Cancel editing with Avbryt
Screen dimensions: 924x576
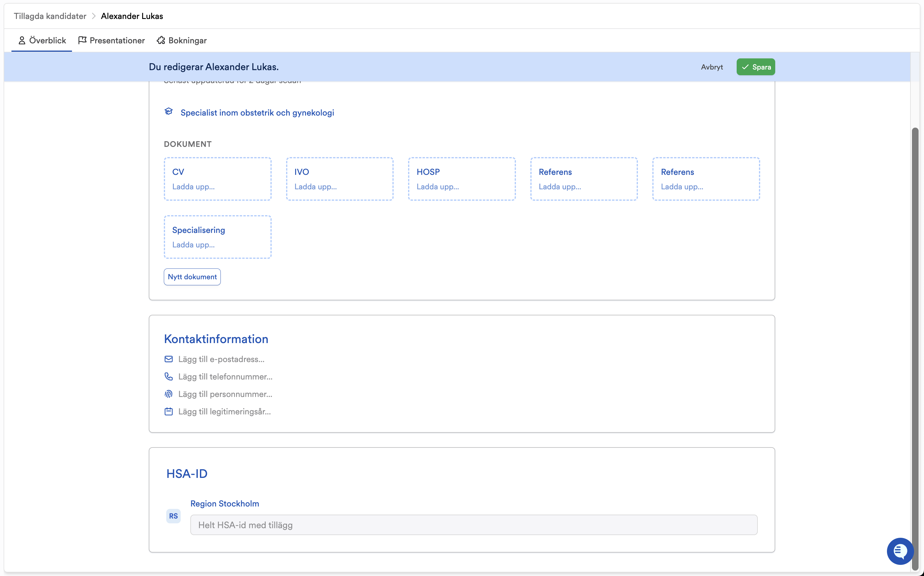[x=712, y=67]
